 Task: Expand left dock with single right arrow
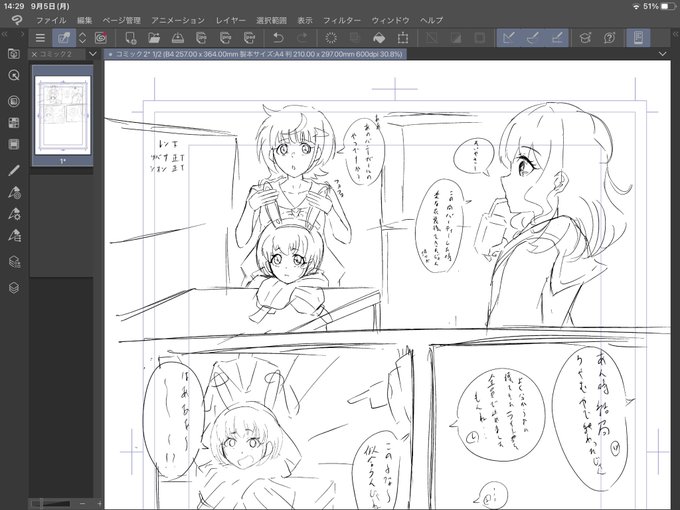(x=22, y=34)
